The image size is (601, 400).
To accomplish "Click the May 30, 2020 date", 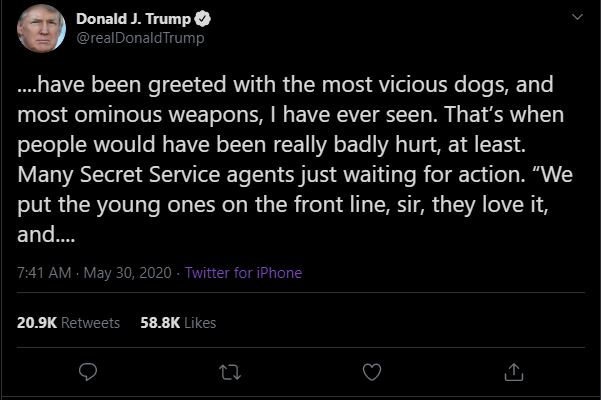I will pyautogui.click(x=130, y=273).
